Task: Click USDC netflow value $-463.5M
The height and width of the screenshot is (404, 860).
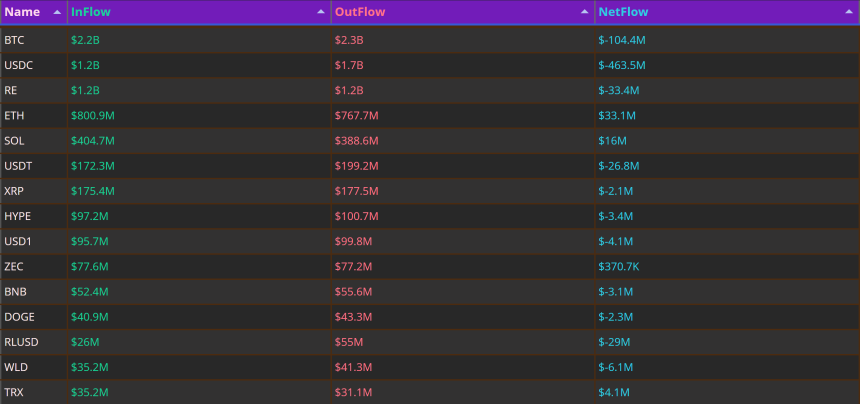Action: click(x=622, y=65)
